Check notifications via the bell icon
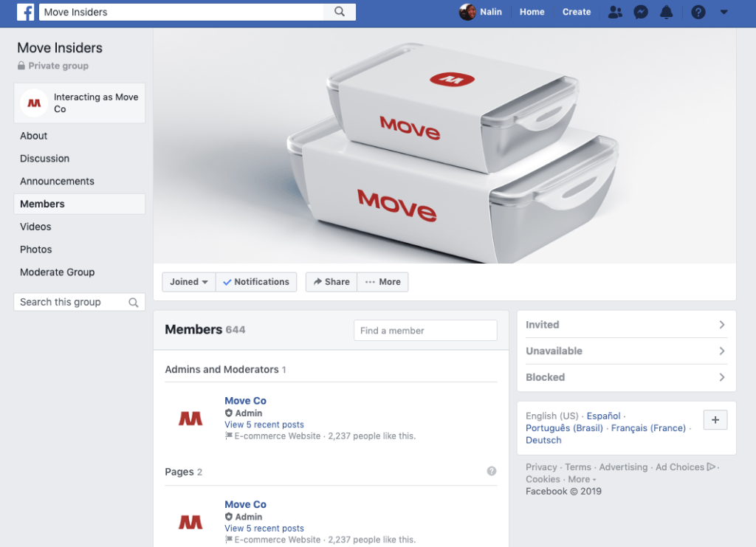Image resolution: width=756 pixels, height=547 pixels. (667, 12)
